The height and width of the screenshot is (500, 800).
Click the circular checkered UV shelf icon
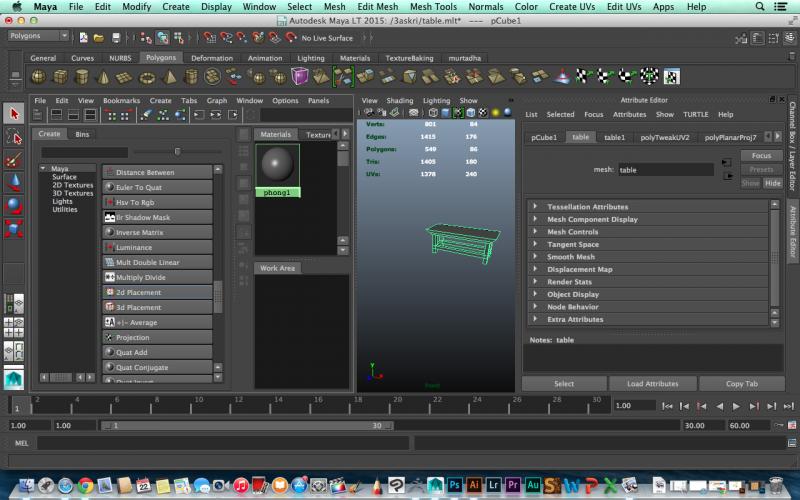click(649, 77)
